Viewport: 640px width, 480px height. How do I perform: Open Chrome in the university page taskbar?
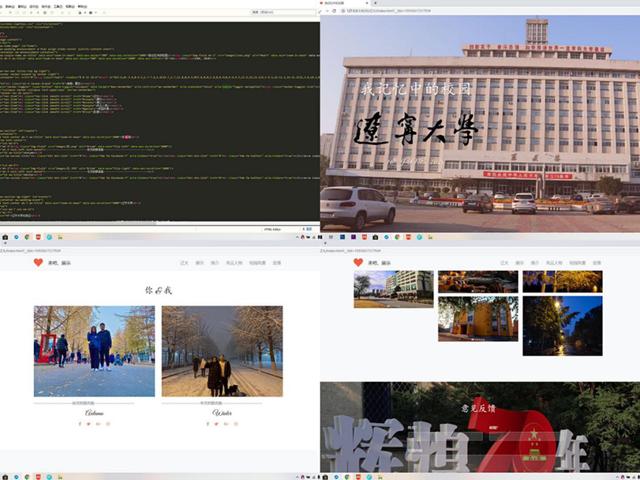398,237
